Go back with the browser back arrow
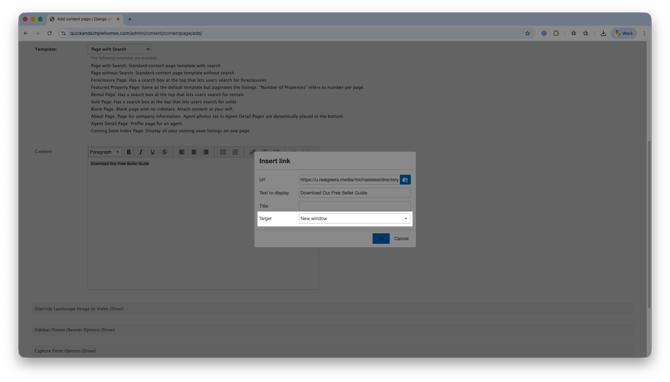This screenshot has height=382, width=670. click(x=26, y=33)
